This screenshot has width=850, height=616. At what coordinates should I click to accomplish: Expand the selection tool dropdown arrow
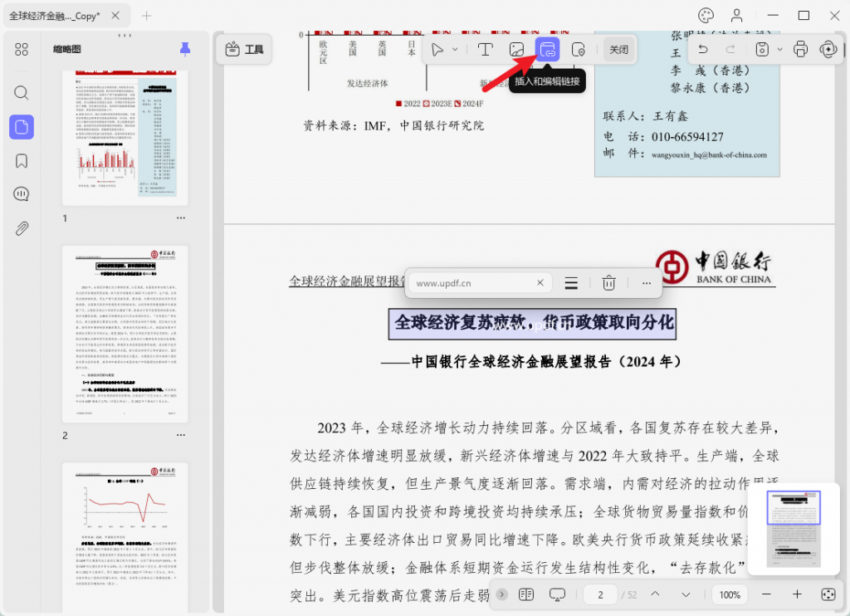[x=456, y=49]
